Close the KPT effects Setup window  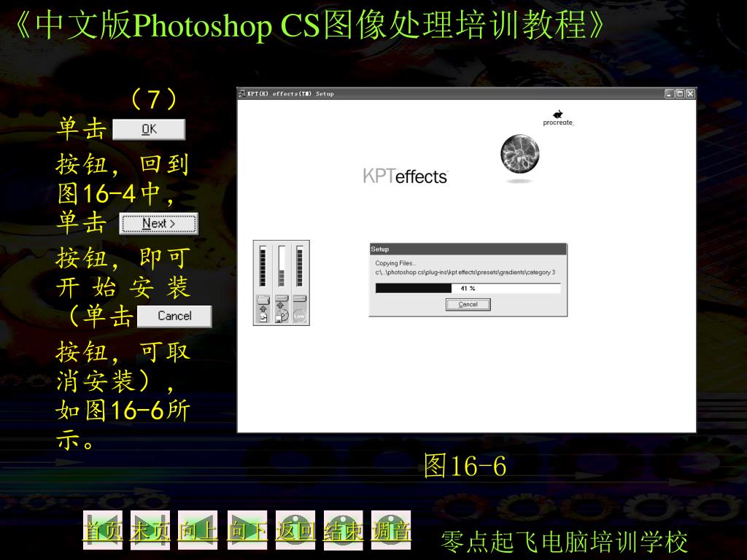690,94
